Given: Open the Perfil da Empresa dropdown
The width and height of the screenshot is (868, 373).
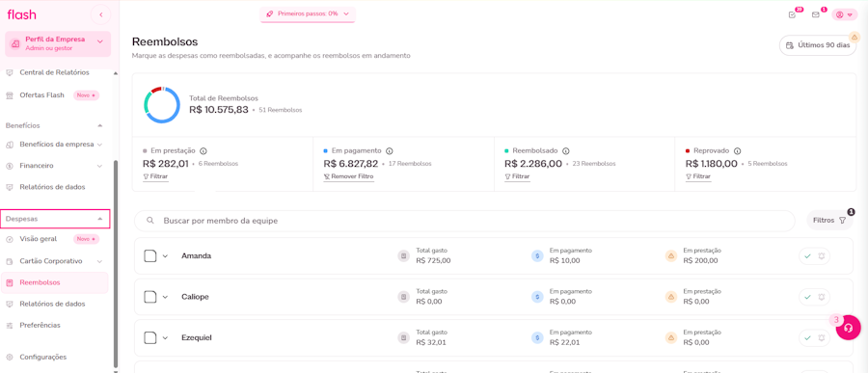Looking at the screenshot, I should click(58, 43).
